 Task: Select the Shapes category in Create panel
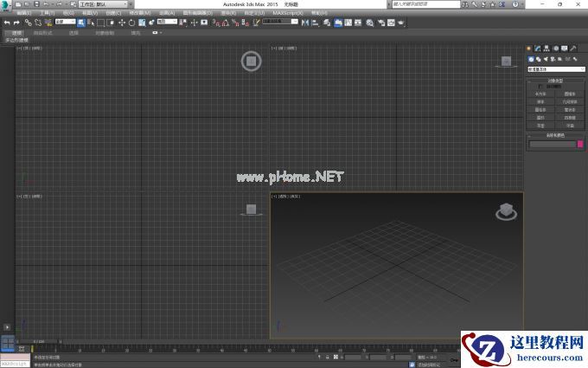(539, 59)
